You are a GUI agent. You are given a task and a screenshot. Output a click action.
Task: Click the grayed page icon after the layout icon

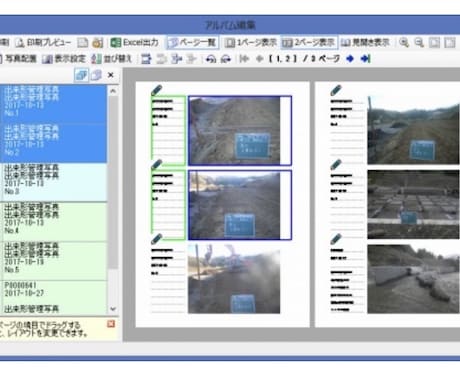161,59
